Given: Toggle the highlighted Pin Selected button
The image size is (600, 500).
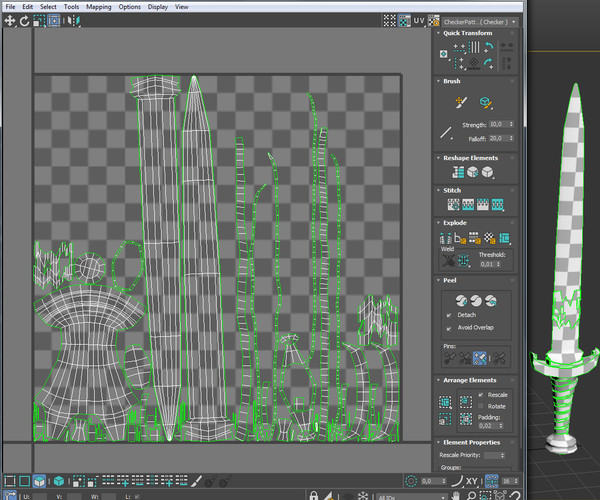Looking at the screenshot, I should pyautogui.click(x=479, y=358).
